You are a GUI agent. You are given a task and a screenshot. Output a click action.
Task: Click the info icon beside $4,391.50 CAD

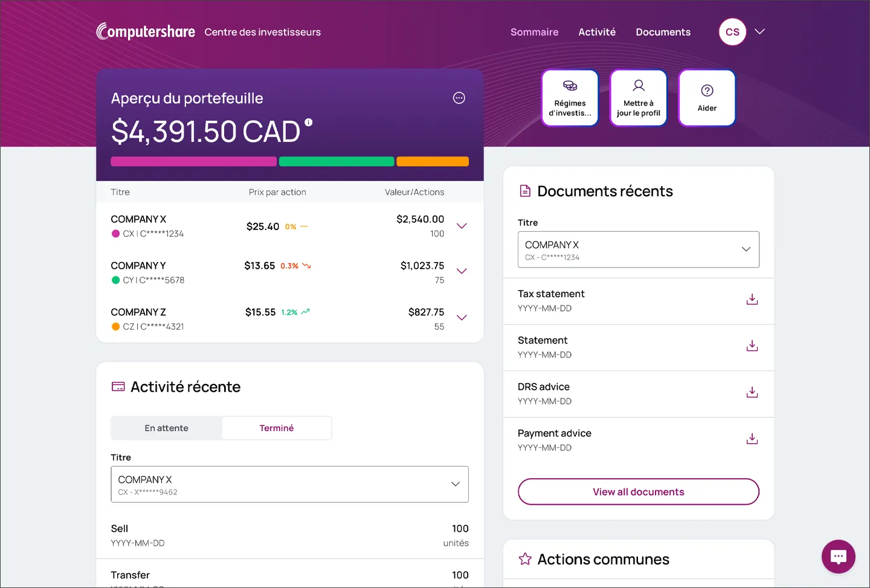tap(309, 121)
